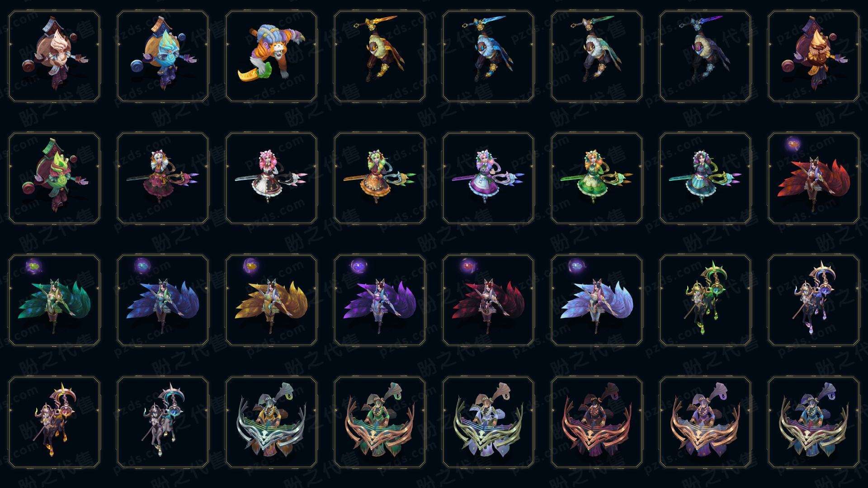Select the blue-robed antler-frame chroma tile
Image resolution: width=868 pixels, height=488 pixels.
pyautogui.click(x=814, y=422)
